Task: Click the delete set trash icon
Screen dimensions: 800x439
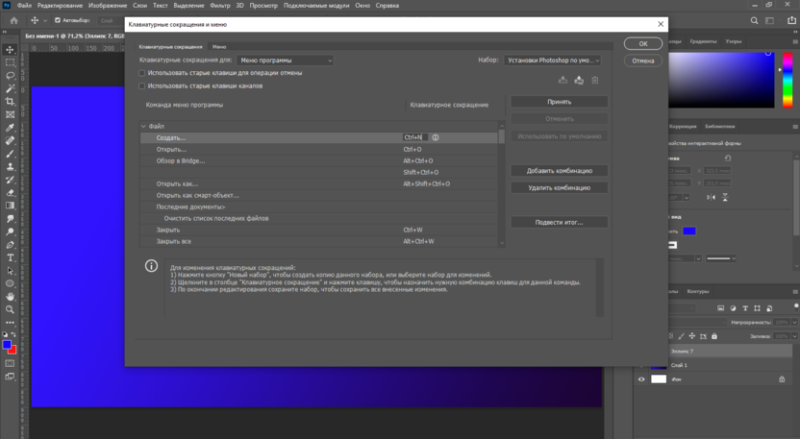Action: [595, 79]
